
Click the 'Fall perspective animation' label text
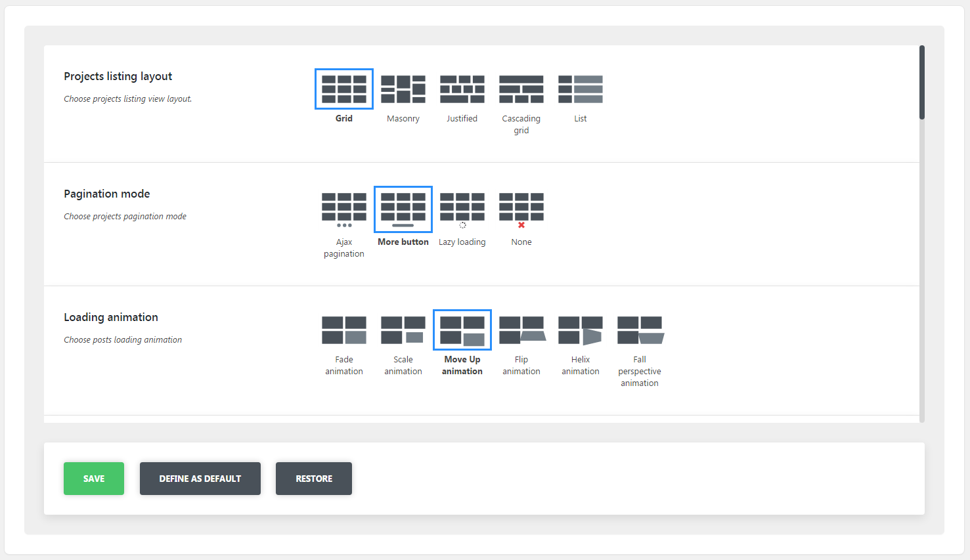(x=640, y=372)
